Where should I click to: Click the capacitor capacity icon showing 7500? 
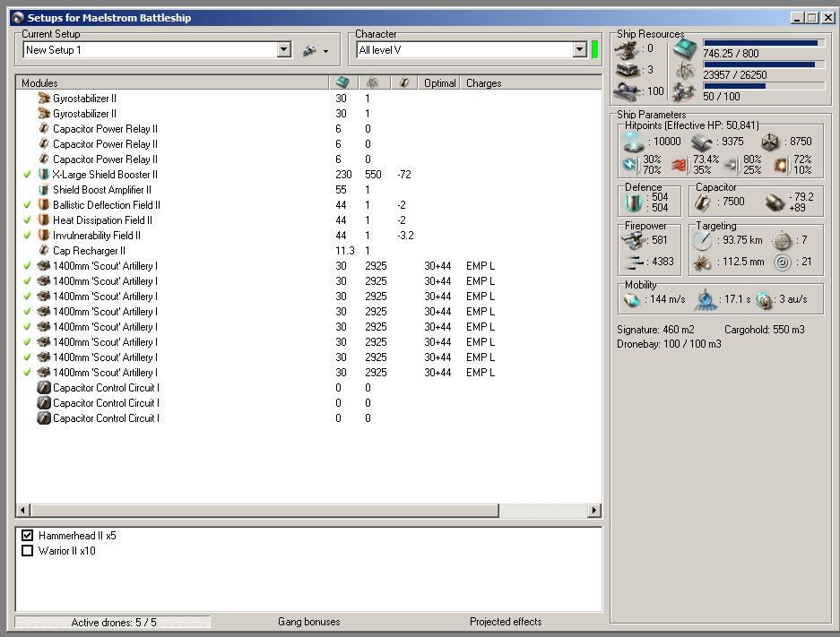(x=703, y=202)
